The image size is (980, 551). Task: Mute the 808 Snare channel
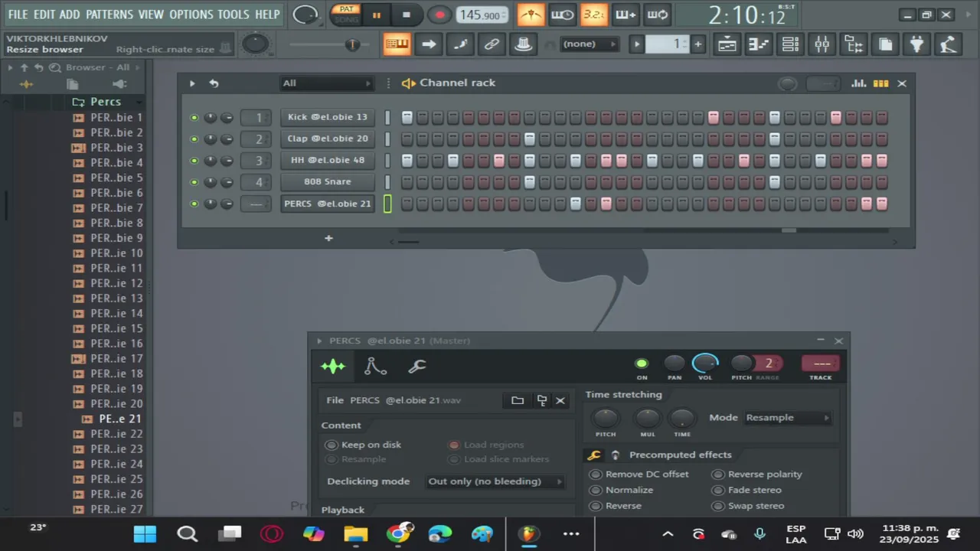pyautogui.click(x=194, y=182)
